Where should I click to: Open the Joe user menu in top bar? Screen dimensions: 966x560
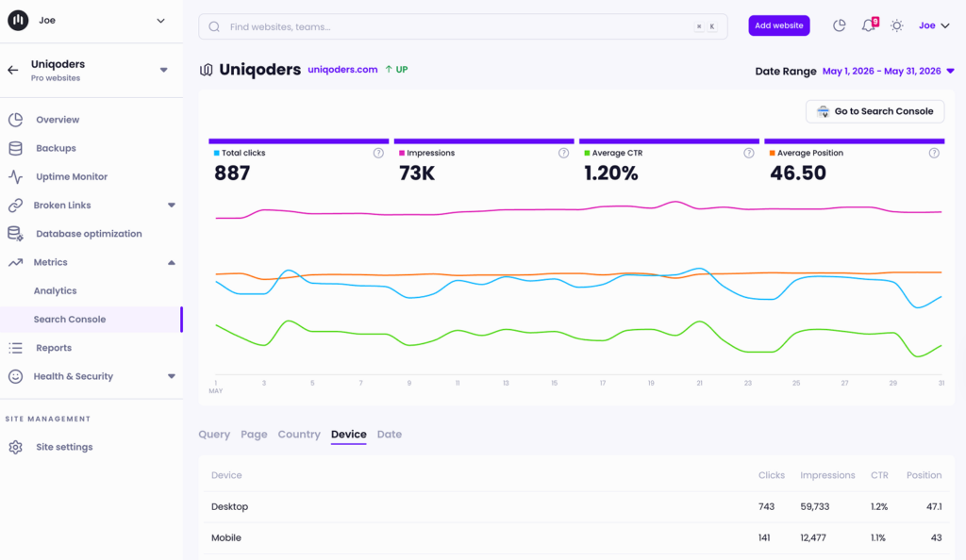click(x=934, y=25)
